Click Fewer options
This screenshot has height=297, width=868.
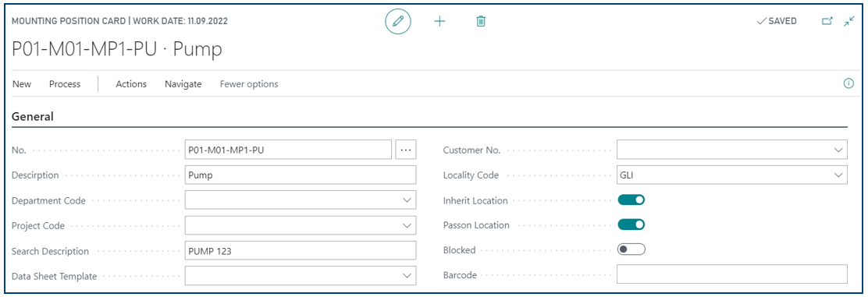click(249, 84)
